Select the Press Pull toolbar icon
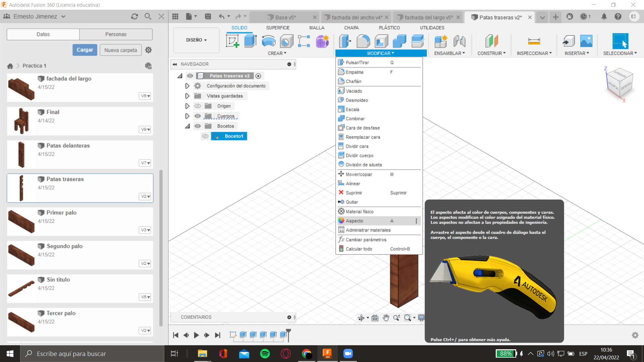The image size is (644, 362). point(345,41)
